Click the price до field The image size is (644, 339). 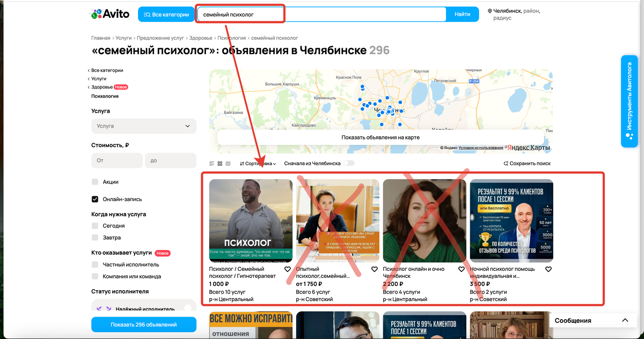coord(171,160)
